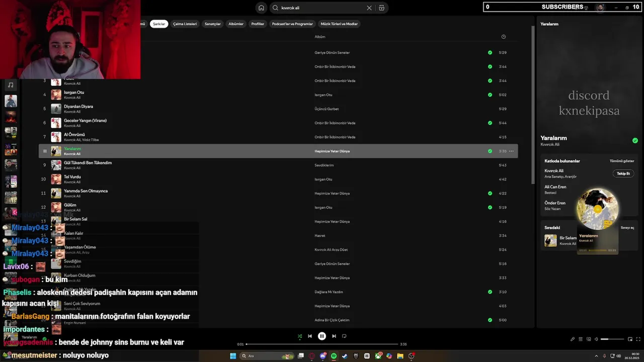Select the Tel Vurdu track
Image resolution: width=644 pixels, height=362 pixels.
pos(72,177)
